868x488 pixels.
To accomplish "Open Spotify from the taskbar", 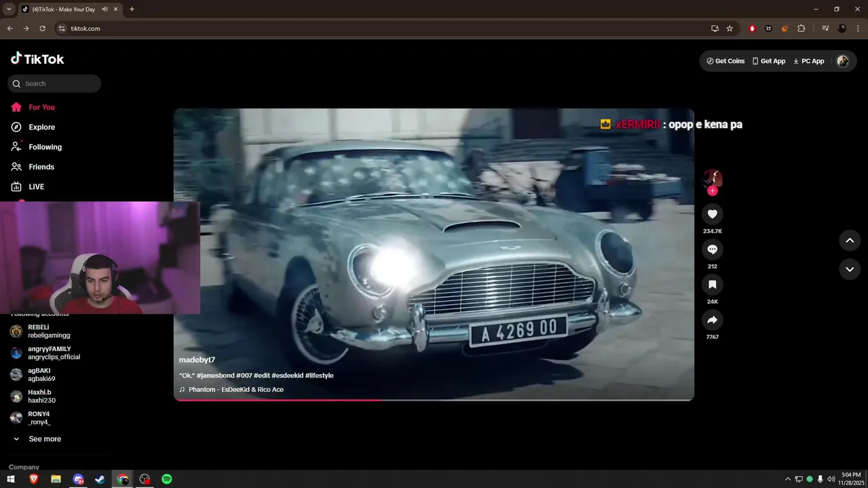I will pyautogui.click(x=167, y=479).
